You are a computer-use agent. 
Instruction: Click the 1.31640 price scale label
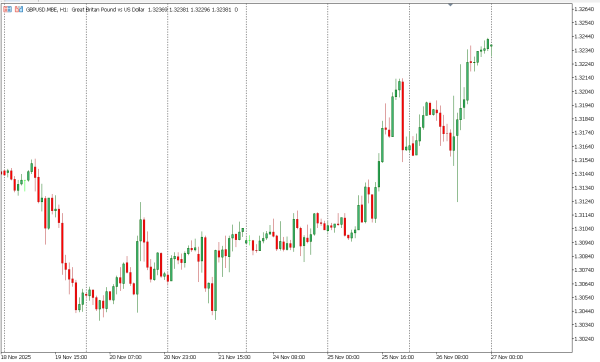coord(584,147)
